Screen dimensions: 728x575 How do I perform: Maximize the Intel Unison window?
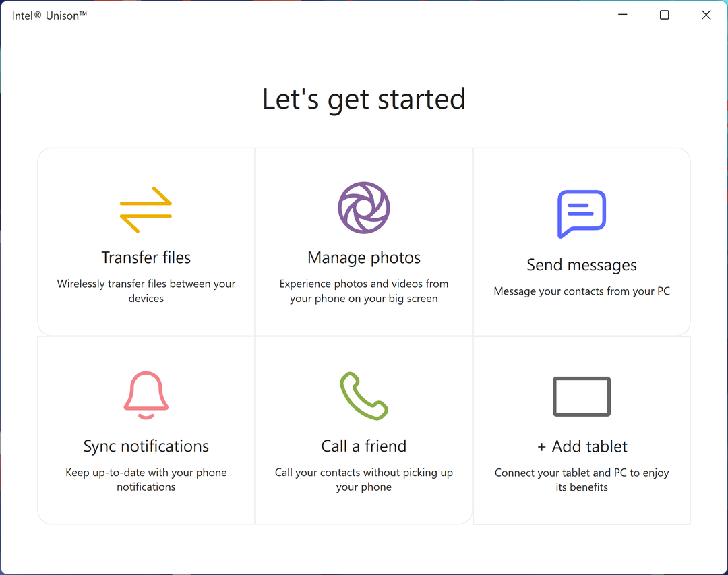tap(664, 15)
